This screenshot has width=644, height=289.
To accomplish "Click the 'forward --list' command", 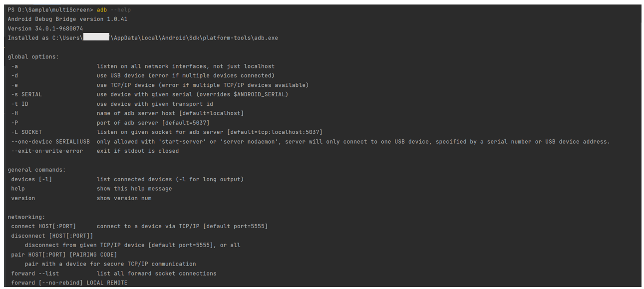I will 35,274.
